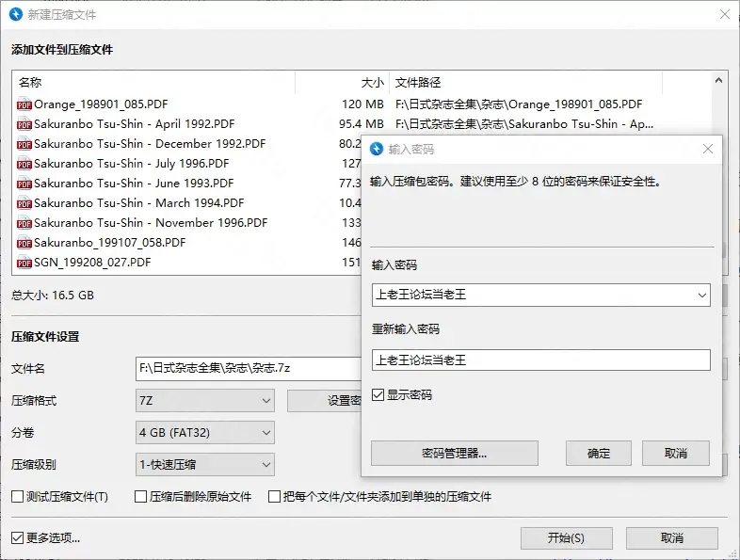Click PDF icon of Sakuranbo Tsu-Shin June 1993
This screenshot has width=740, height=560.
24,184
